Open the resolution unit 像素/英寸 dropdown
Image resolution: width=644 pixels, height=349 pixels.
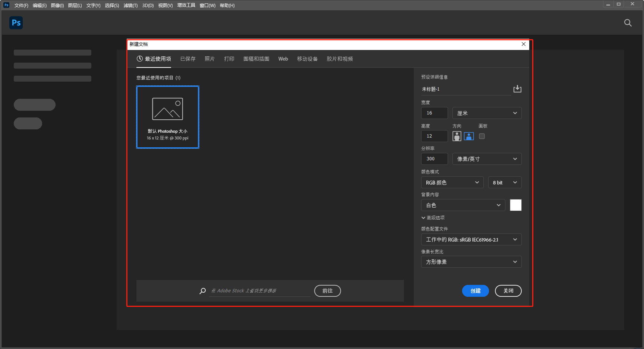pyautogui.click(x=487, y=159)
